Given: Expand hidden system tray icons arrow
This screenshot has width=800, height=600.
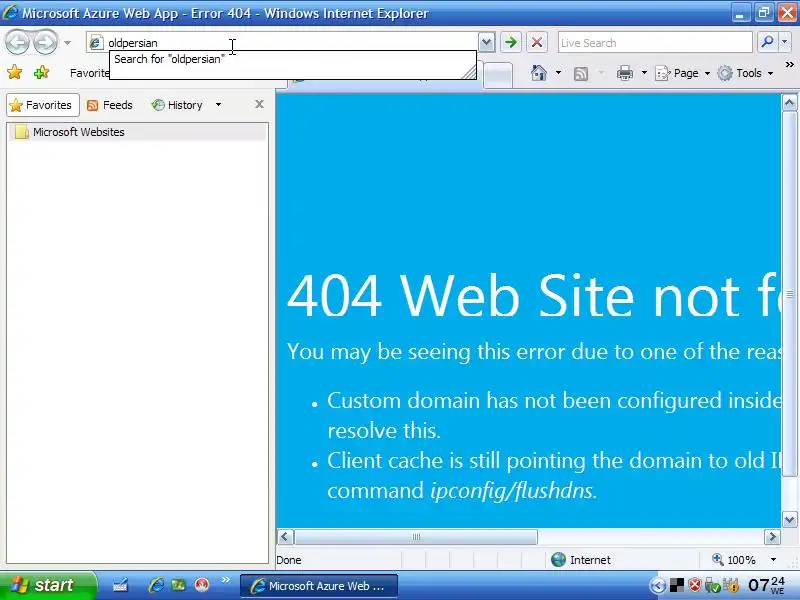Looking at the screenshot, I should (x=658, y=585).
